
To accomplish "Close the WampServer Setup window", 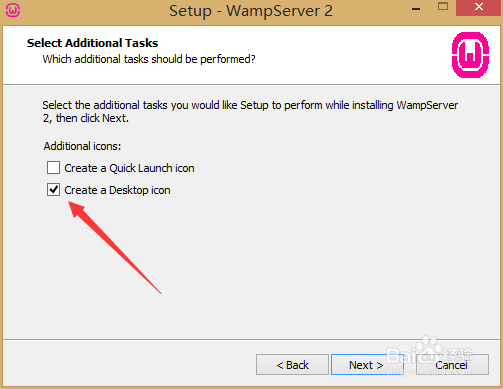I will [479, 7].
